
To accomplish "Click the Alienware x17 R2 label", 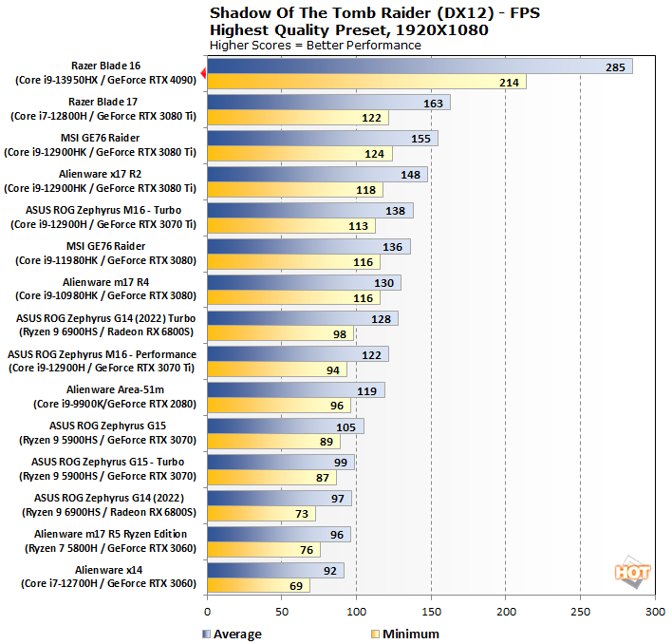I will click(100, 174).
